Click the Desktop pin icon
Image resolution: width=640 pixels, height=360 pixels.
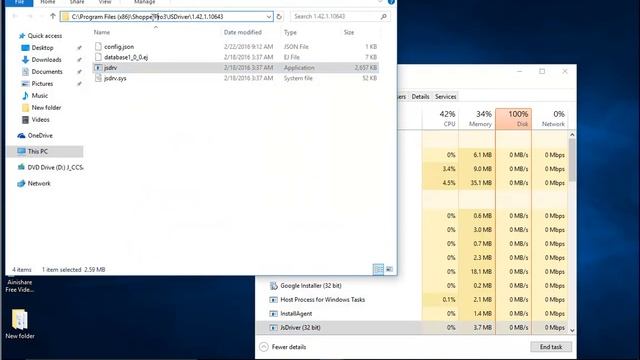79,48
